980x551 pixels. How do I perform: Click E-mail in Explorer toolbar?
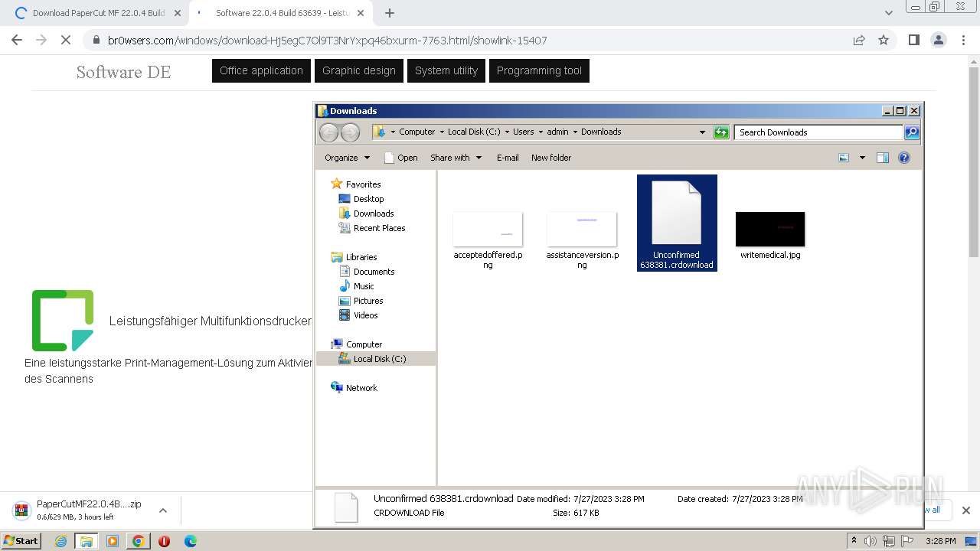coord(508,158)
